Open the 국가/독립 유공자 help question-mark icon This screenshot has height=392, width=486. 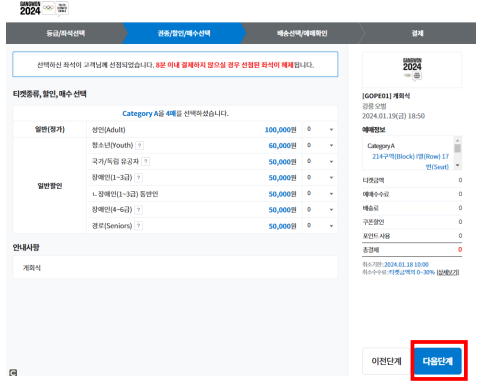tap(145, 162)
